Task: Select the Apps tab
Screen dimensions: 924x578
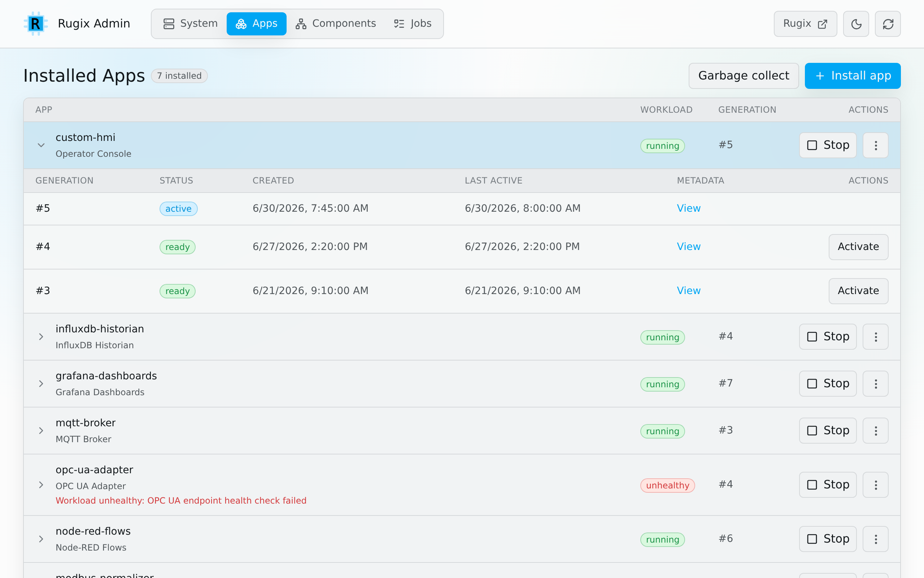Action: [257, 24]
